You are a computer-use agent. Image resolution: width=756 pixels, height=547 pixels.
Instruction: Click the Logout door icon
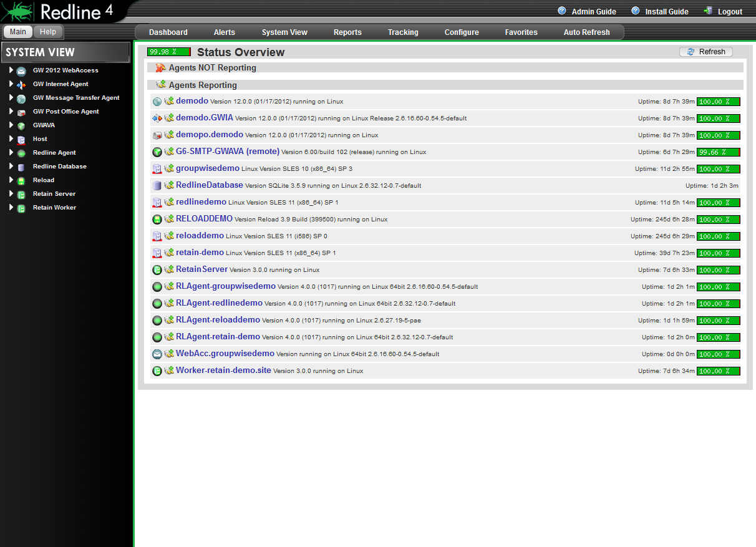coord(708,11)
